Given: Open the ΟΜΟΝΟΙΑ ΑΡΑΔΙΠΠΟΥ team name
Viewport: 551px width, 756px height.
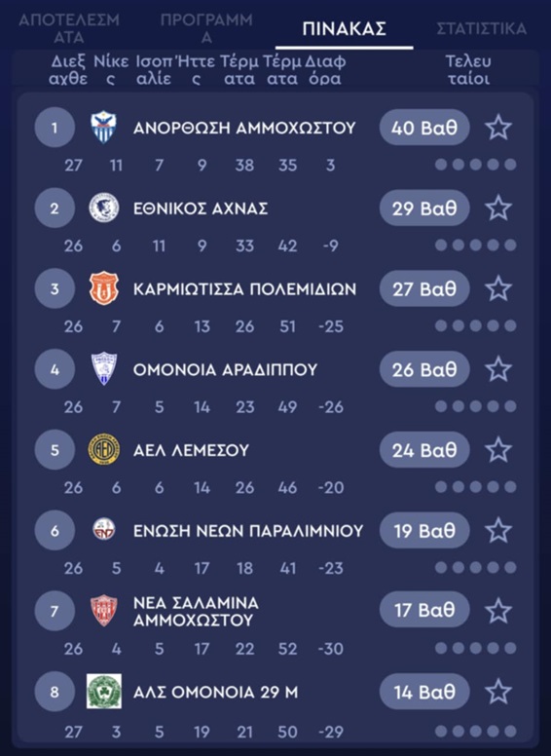Looking at the screenshot, I should (226, 370).
